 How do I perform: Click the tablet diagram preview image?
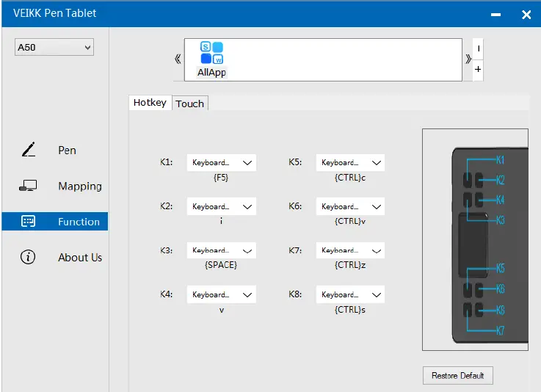pos(475,240)
